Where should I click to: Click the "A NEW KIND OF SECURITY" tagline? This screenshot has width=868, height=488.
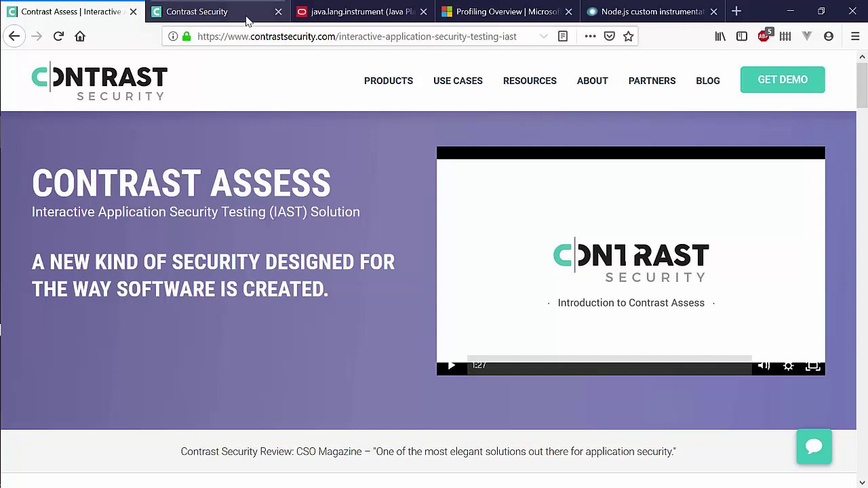pos(213,276)
